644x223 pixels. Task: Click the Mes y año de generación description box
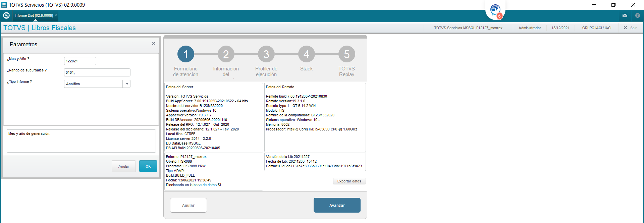coord(81,141)
